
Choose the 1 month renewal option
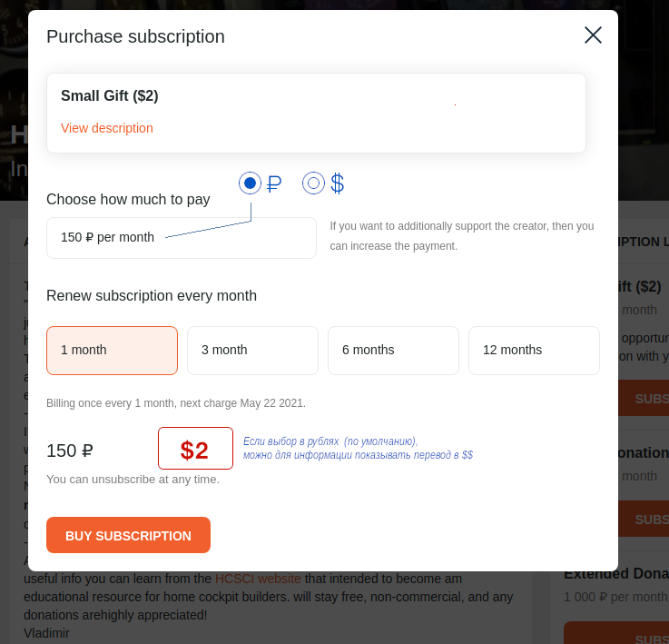click(112, 351)
